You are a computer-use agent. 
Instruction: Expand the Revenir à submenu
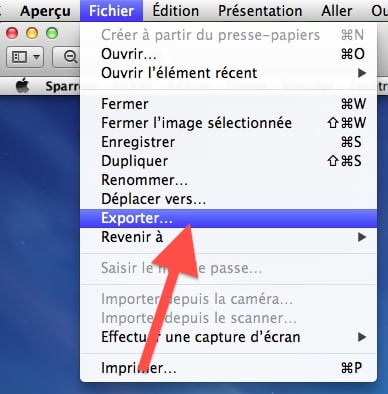pyautogui.click(x=228, y=237)
